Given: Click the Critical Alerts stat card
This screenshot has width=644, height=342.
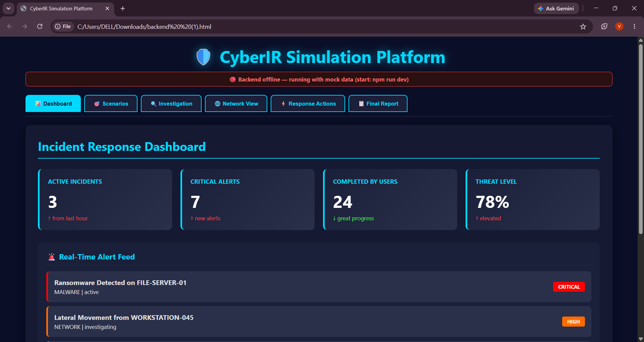Looking at the screenshot, I should tap(248, 199).
